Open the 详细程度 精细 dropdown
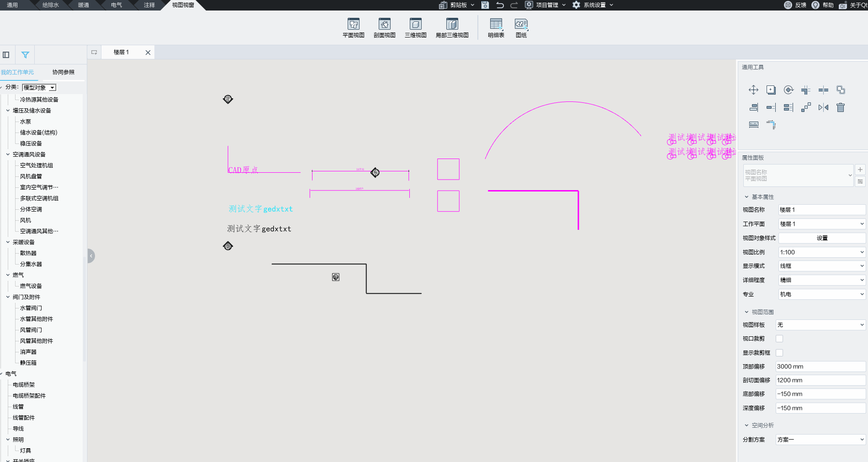The height and width of the screenshot is (462, 868). (x=822, y=280)
